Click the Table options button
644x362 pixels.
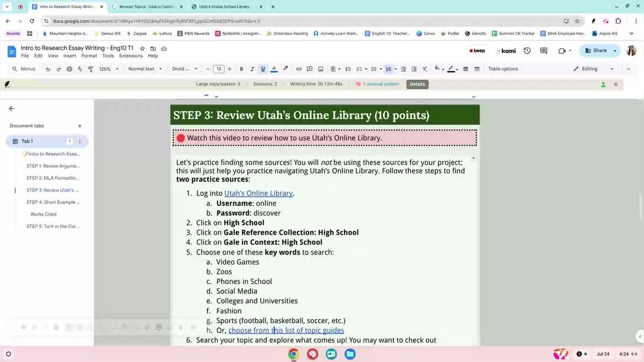tap(503, 69)
